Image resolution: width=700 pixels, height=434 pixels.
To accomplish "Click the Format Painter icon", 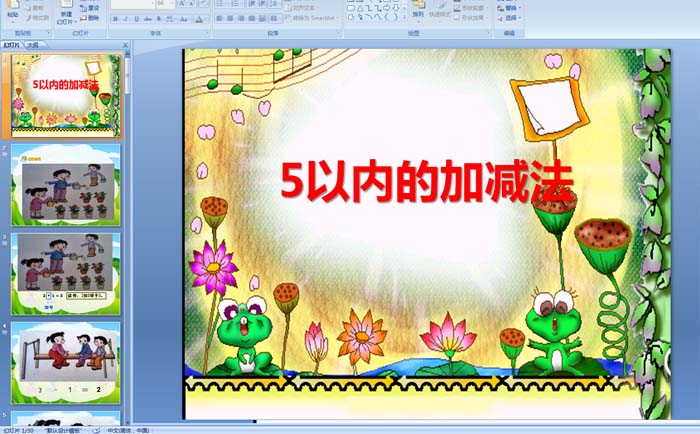I will pyautogui.click(x=37, y=18).
